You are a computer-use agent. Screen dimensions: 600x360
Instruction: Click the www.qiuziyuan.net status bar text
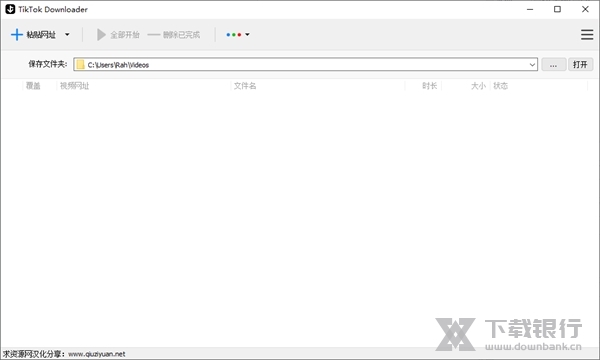(97, 354)
